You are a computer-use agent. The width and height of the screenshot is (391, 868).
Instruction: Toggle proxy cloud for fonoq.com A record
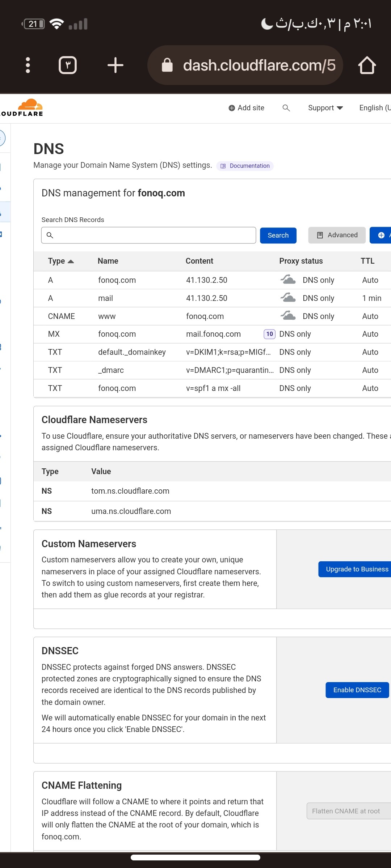288,280
